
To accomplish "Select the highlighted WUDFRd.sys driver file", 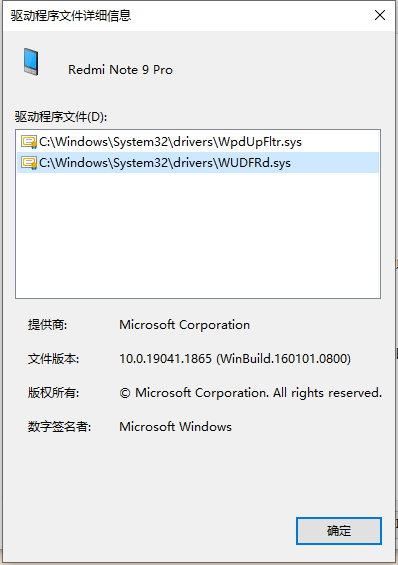I will click(198, 163).
